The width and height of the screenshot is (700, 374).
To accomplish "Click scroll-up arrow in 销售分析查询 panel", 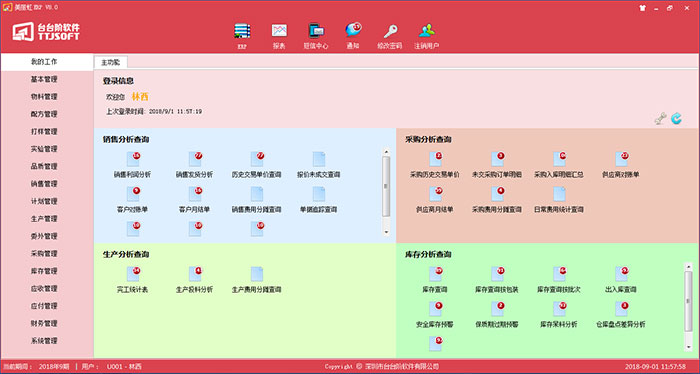I will tap(386, 152).
